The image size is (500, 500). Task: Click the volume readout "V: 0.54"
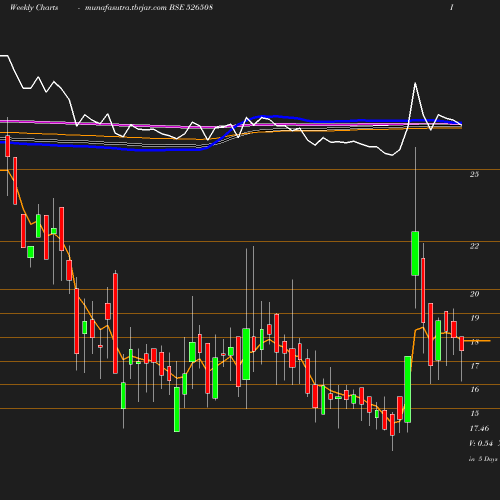click(x=481, y=443)
